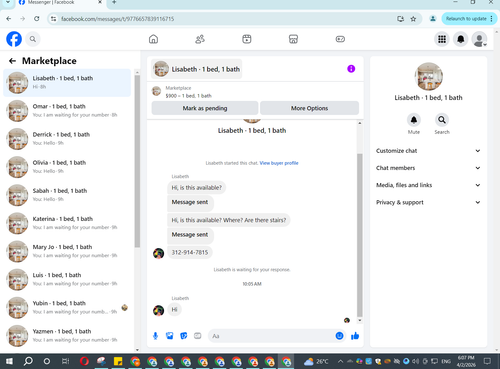The image size is (500, 369).
Task: Click Windows taskbar search icon
Action: click(28, 361)
